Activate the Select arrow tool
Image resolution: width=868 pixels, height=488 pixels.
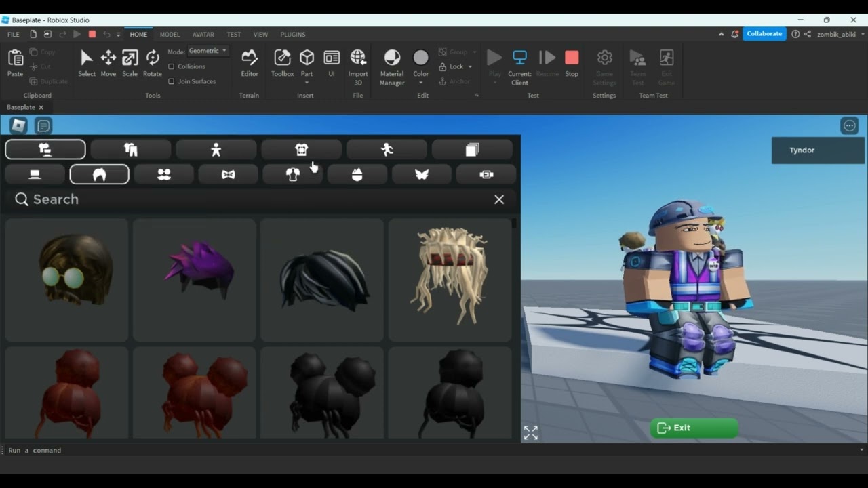point(87,63)
